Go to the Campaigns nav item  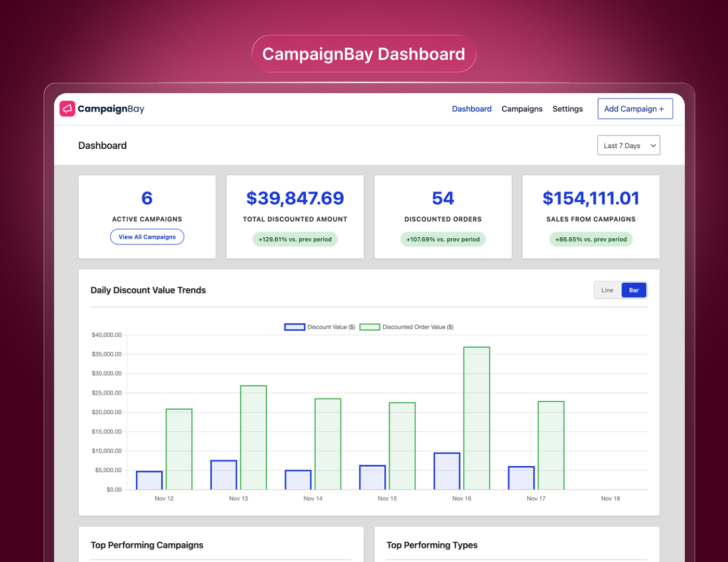coord(522,109)
